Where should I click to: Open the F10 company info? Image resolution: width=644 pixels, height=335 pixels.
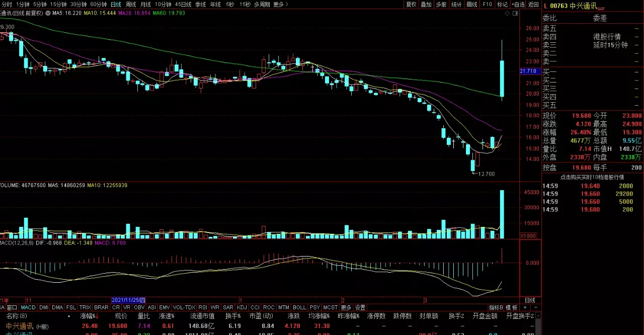tap(487, 5)
